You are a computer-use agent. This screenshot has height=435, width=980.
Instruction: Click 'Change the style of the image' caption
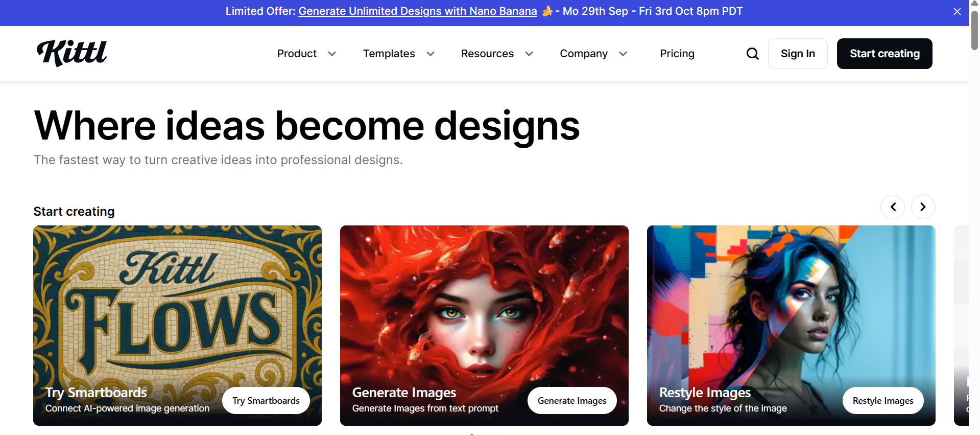(723, 408)
